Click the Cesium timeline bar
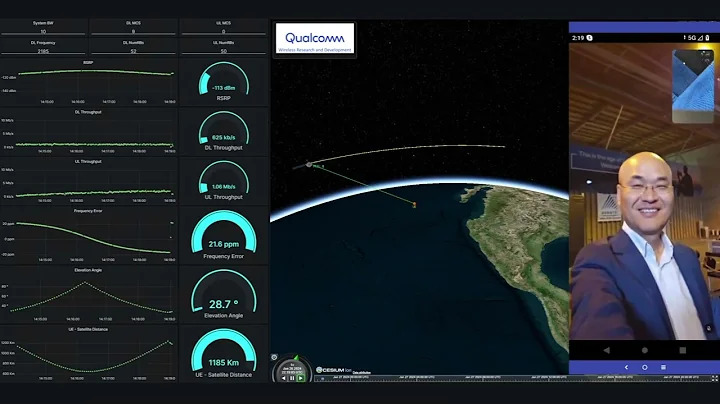This screenshot has width=720, height=404. click(512, 378)
